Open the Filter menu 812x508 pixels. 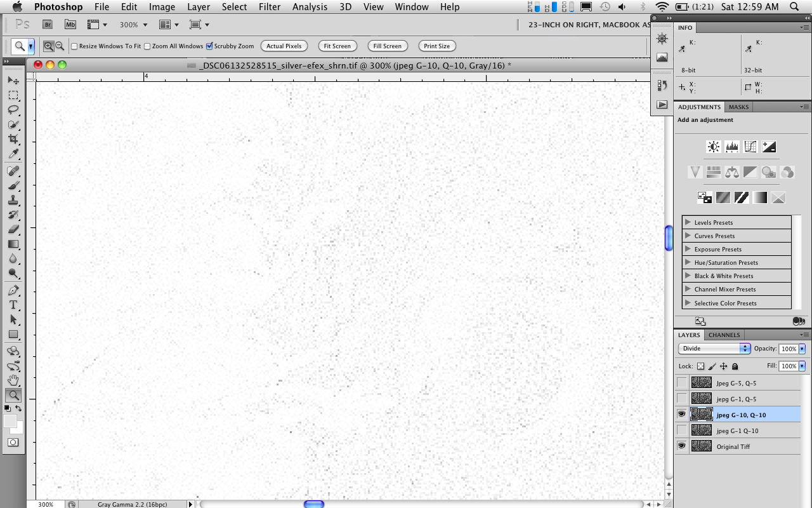tap(270, 7)
